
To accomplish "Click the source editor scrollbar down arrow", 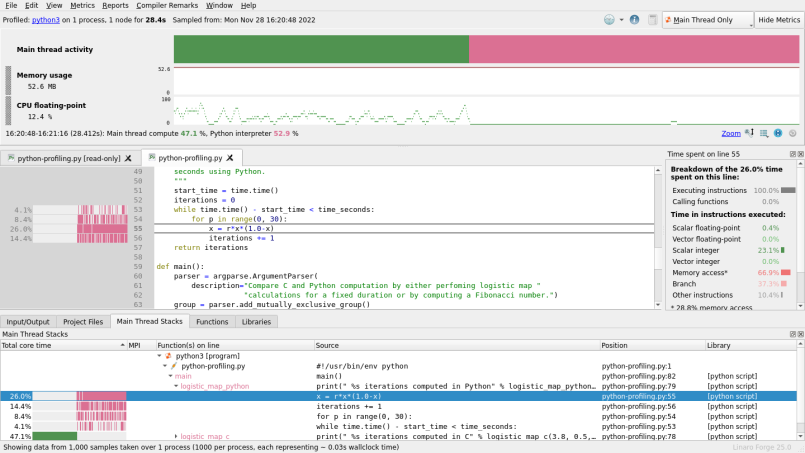I will click(658, 305).
